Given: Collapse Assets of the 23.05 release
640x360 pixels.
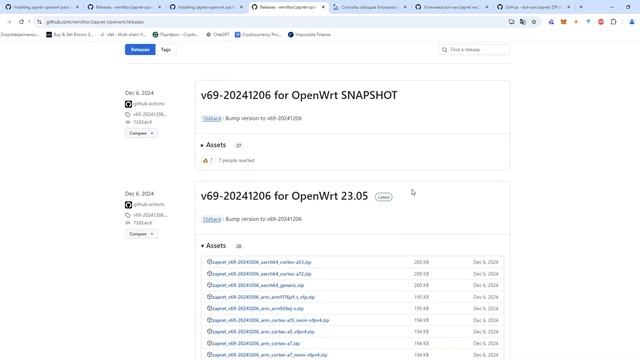Looking at the screenshot, I should point(213,246).
